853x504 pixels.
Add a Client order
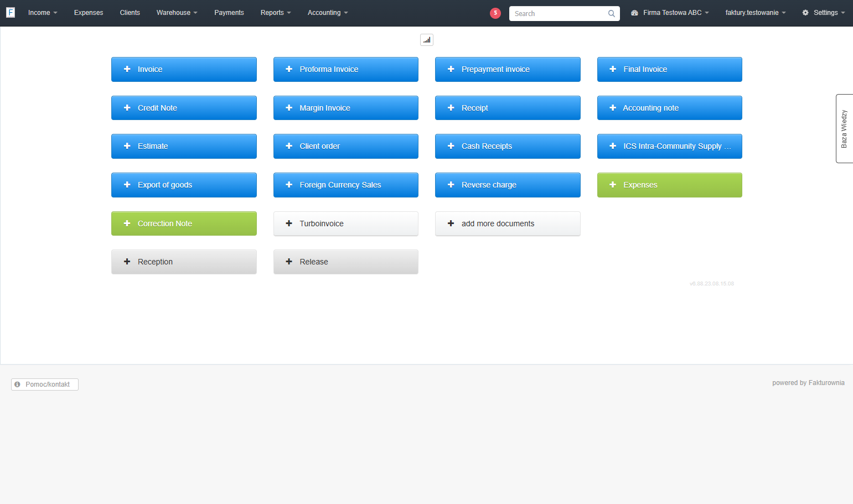(x=346, y=146)
